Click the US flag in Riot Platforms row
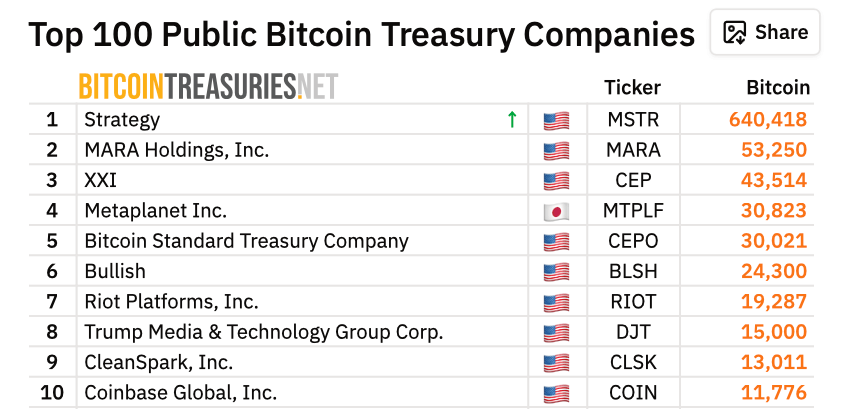Viewport: 841px width, 409px height. click(x=556, y=303)
